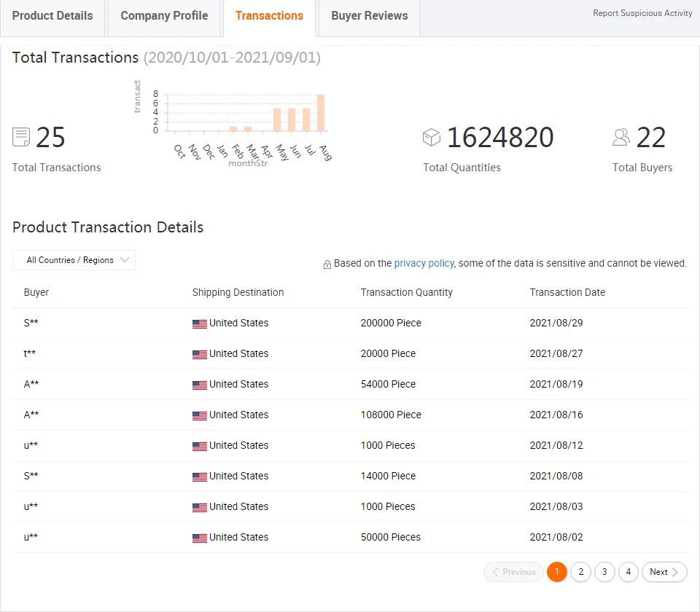Go to the Next page of transactions
Screen dimensions: 700x612
664,572
